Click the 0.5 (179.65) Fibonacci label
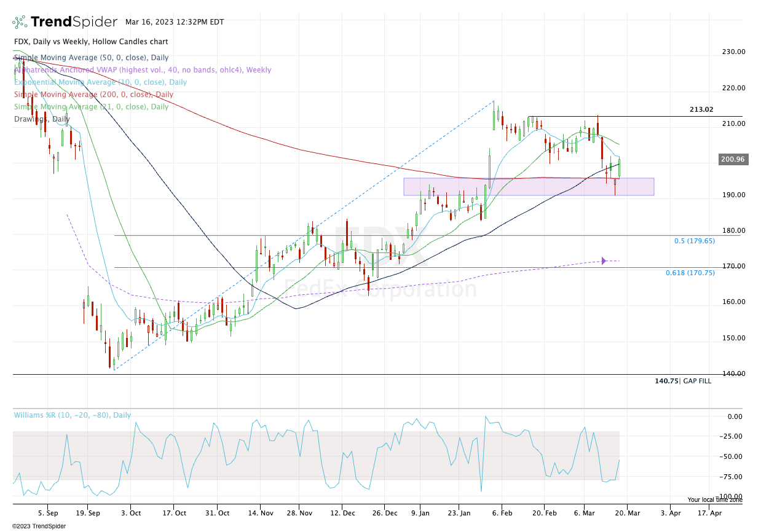 695,241
